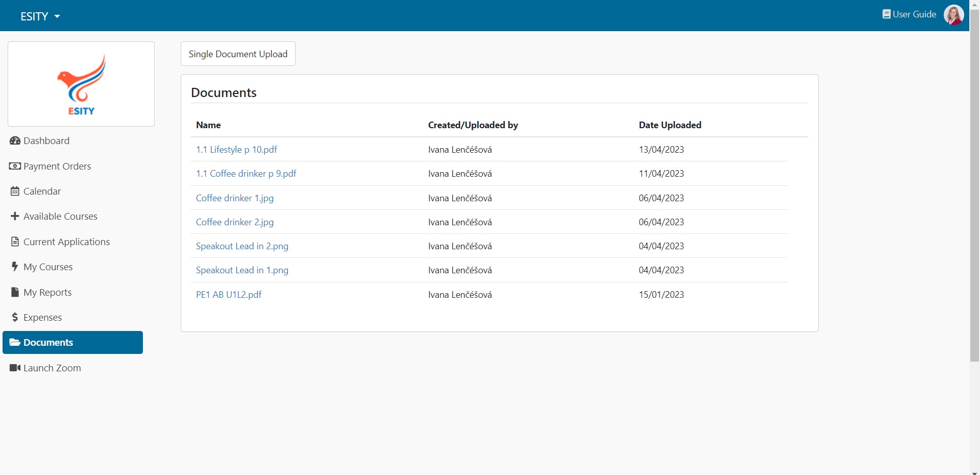Screen dimensions: 980x475
Task: Click uploader name in PE1 AB U1L2.pdf row
Action: click(x=460, y=295)
